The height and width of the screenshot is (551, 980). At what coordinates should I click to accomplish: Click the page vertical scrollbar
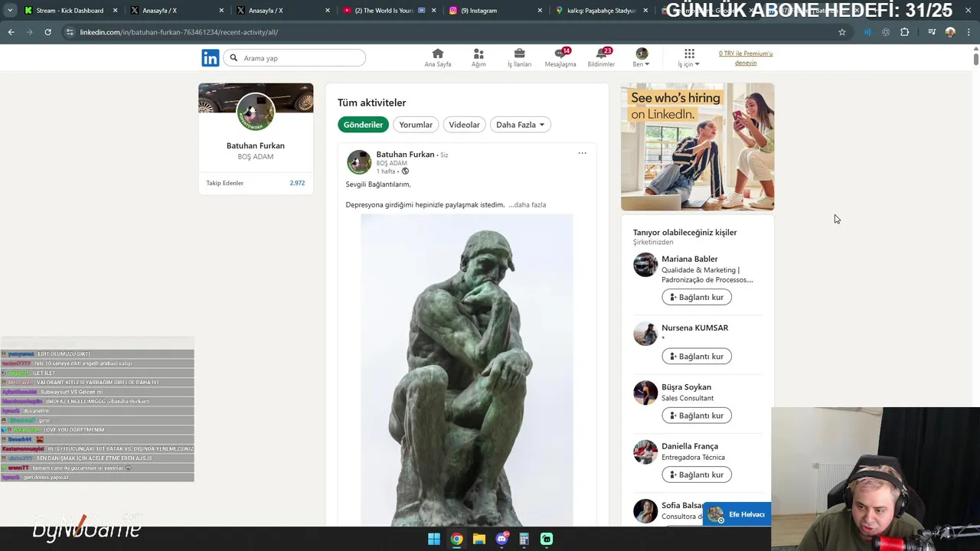point(975,58)
